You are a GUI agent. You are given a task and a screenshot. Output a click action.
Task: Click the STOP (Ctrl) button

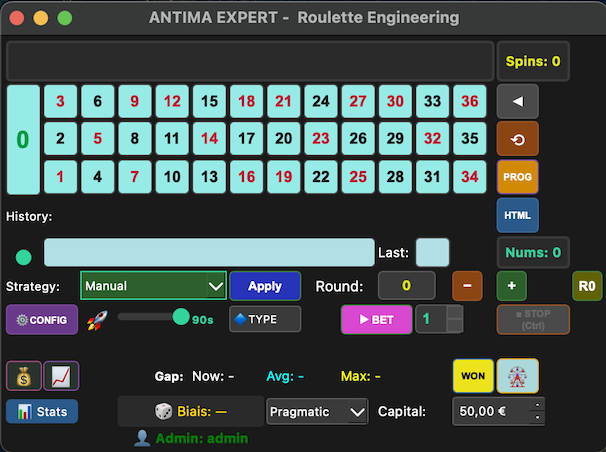533,319
